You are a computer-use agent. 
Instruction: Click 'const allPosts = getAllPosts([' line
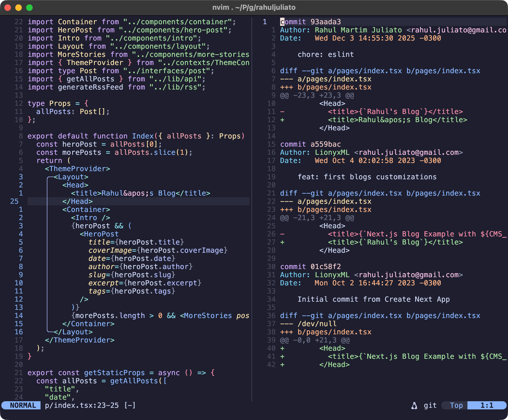[x=101, y=381]
